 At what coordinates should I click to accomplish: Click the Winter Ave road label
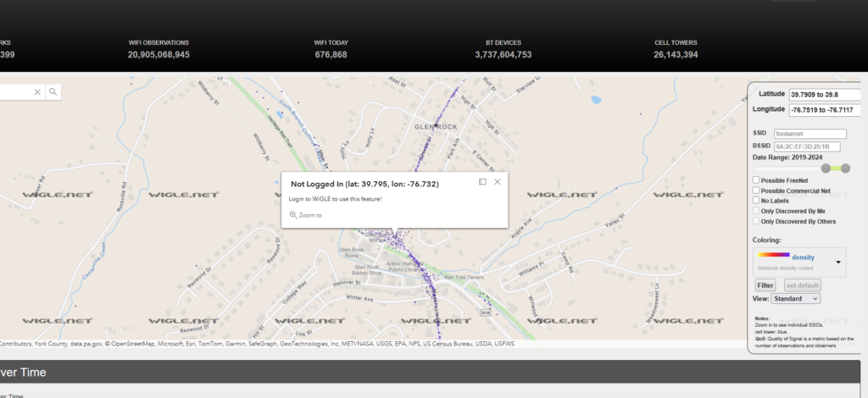360,298
